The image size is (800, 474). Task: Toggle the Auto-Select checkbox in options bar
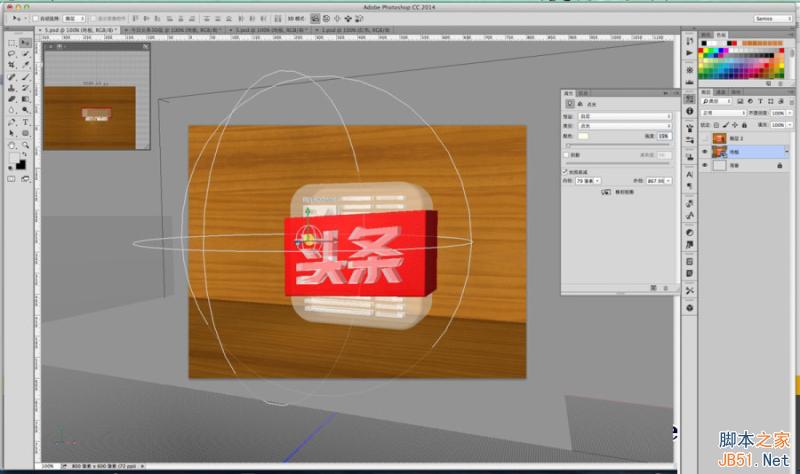click(36, 19)
